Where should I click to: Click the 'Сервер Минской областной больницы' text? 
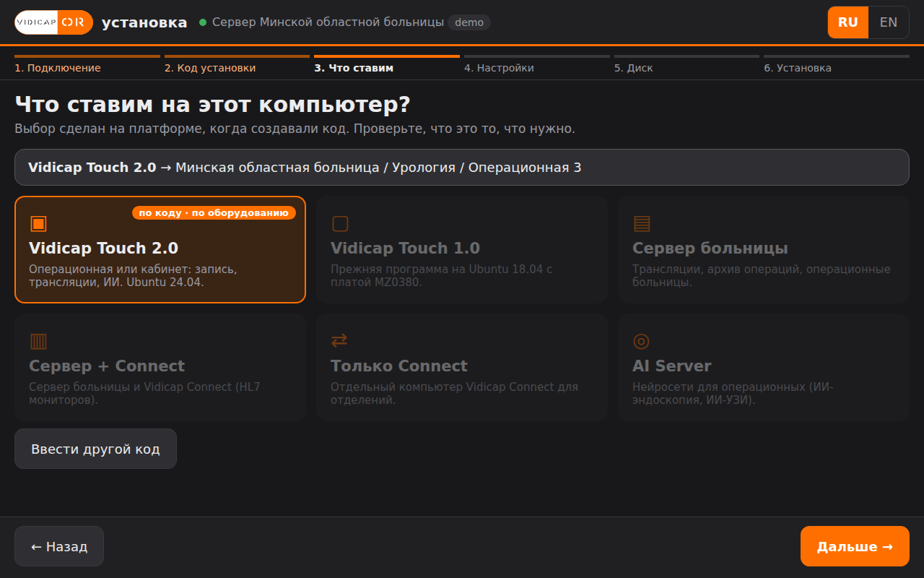tap(328, 22)
